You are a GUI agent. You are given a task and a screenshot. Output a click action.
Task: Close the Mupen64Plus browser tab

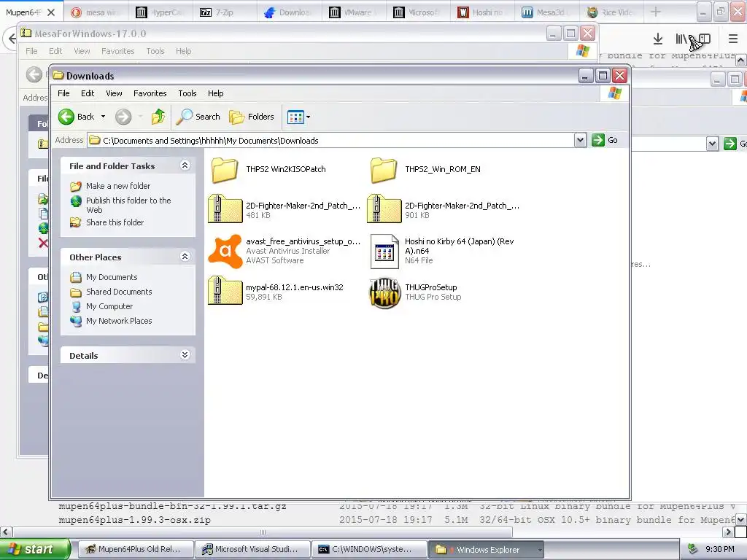point(52,12)
